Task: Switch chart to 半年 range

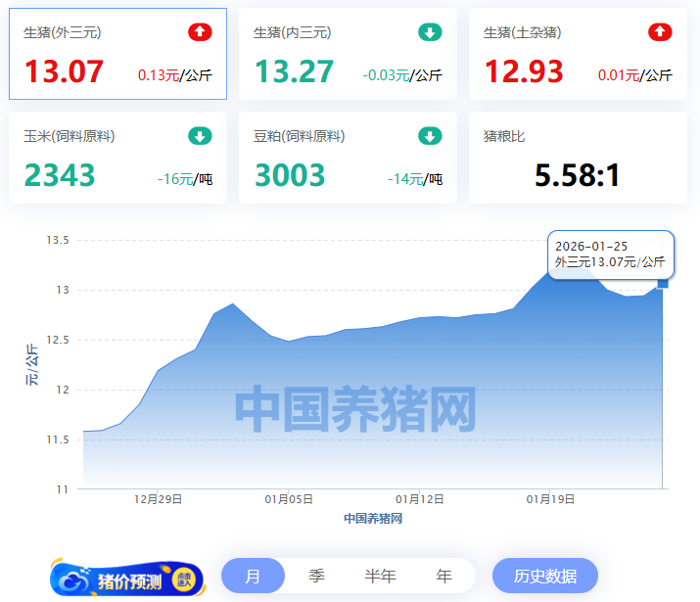Action: (x=380, y=576)
